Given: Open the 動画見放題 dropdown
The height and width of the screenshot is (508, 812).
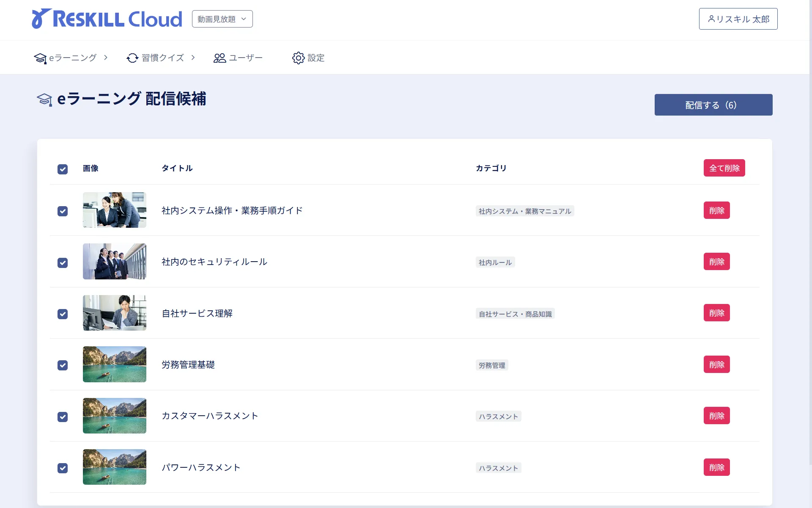Looking at the screenshot, I should pos(222,19).
